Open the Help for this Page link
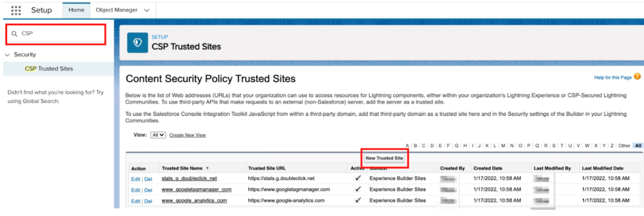 [x=613, y=77]
